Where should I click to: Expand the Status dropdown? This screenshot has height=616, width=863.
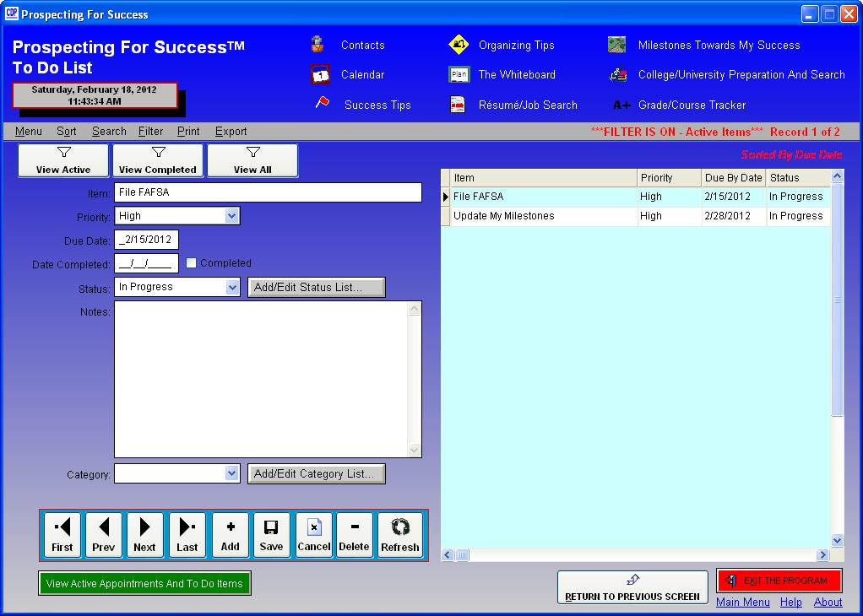tap(232, 287)
